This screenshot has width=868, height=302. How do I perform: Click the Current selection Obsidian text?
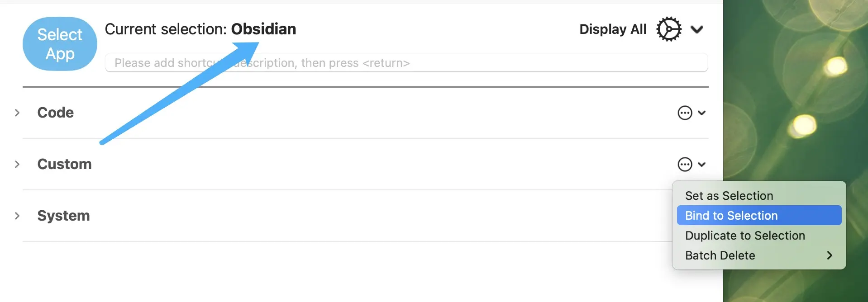coord(200,29)
